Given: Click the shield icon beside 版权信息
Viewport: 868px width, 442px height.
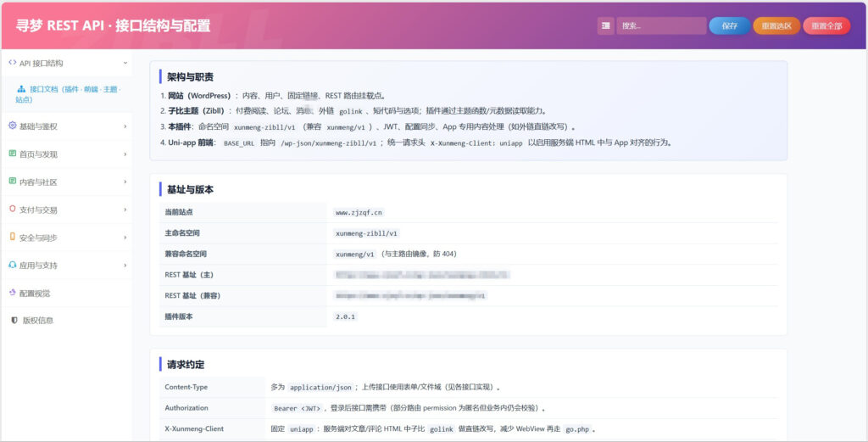Looking at the screenshot, I should tap(14, 320).
